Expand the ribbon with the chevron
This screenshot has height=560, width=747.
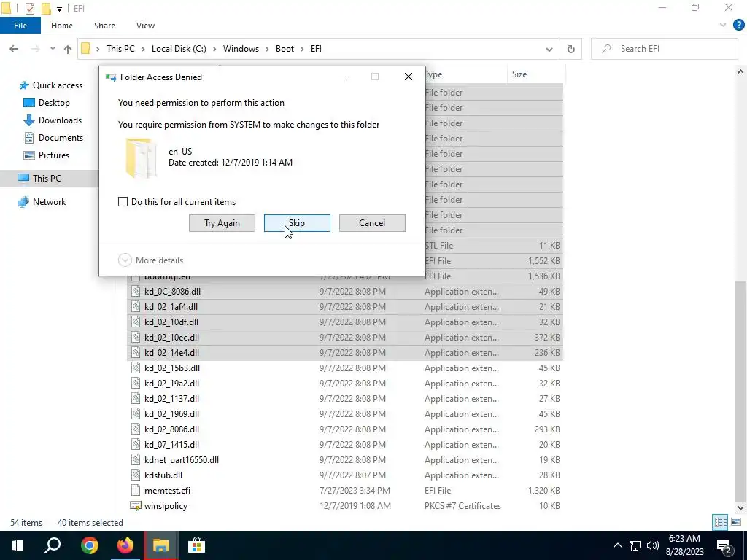723,26
